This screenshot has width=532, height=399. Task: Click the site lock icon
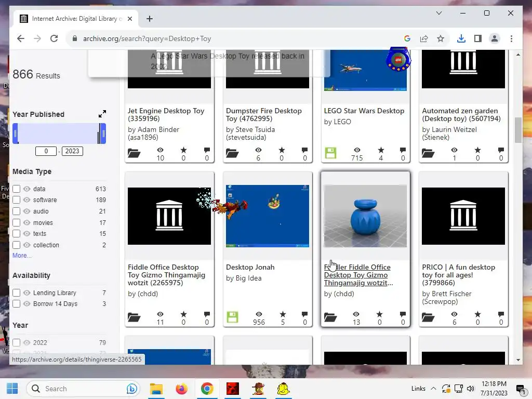[75, 38]
